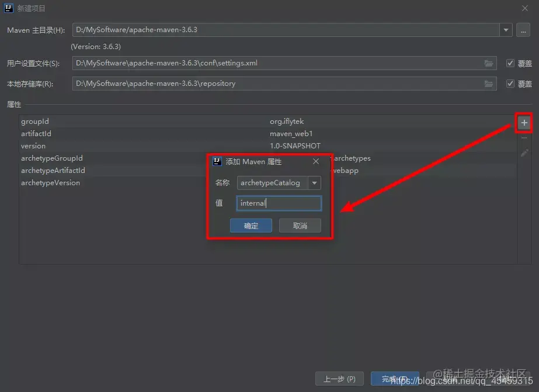Click the maven_web1 value cell
The height and width of the screenshot is (392, 539).
click(x=291, y=134)
